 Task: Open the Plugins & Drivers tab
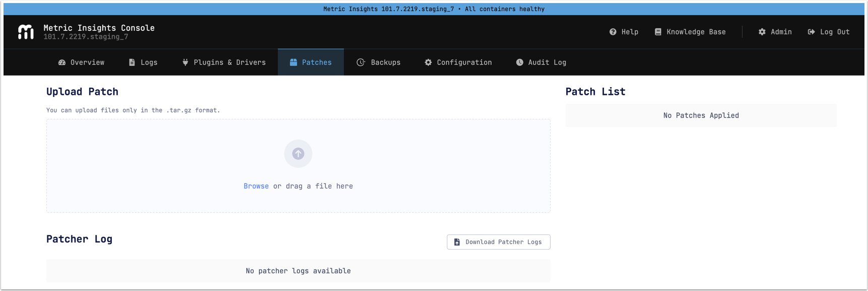point(224,63)
